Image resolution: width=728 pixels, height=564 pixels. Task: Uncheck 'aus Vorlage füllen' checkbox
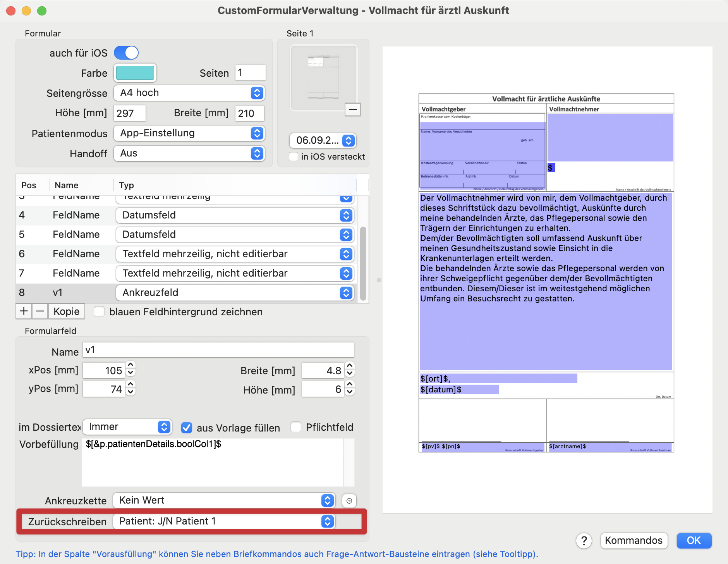point(187,428)
